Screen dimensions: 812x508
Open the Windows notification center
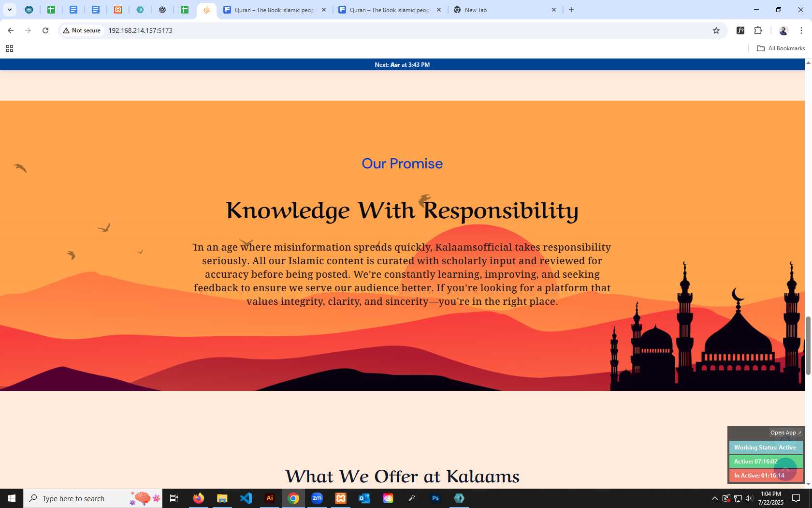pyautogui.click(x=796, y=498)
